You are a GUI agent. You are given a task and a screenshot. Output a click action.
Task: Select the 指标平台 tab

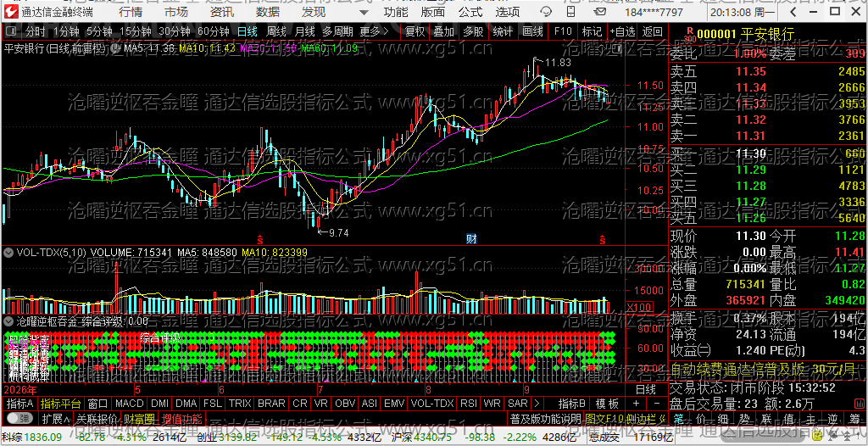pos(61,404)
